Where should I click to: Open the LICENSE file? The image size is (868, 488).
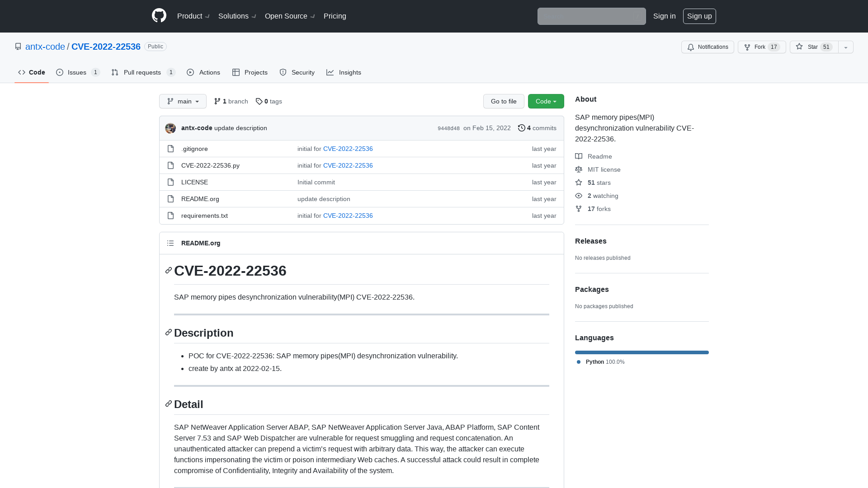point(194,182)
